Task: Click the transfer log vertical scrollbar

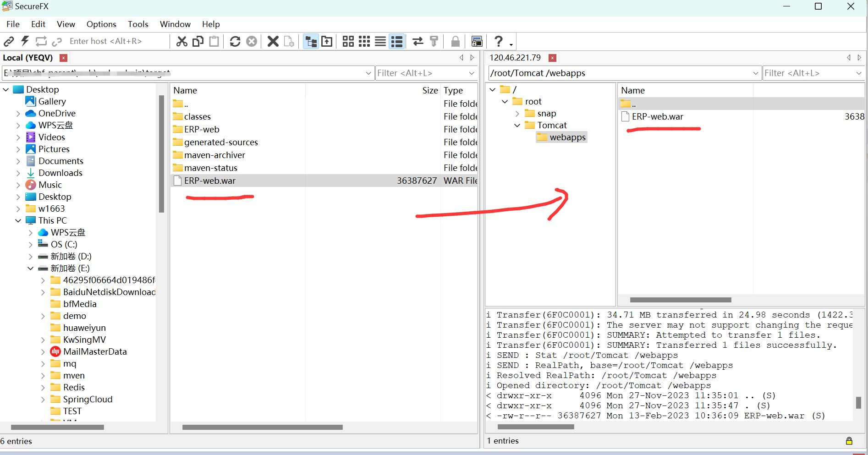Action: pos(858,402)
